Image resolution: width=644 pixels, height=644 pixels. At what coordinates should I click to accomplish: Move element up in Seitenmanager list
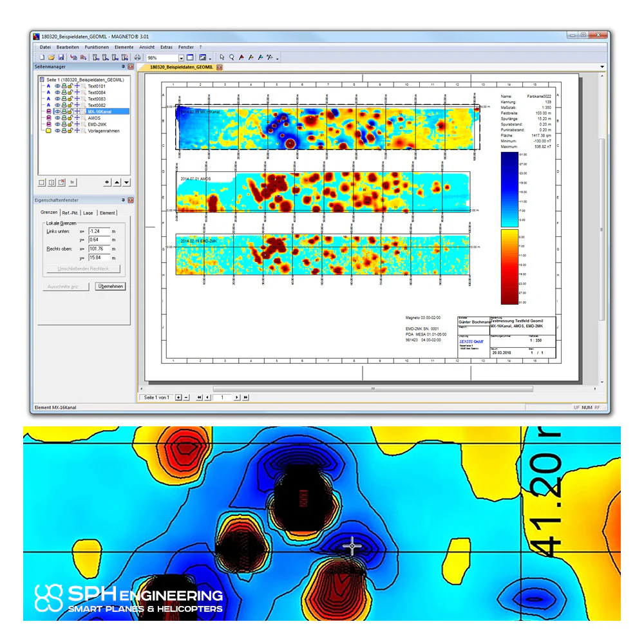coord(117,182)
